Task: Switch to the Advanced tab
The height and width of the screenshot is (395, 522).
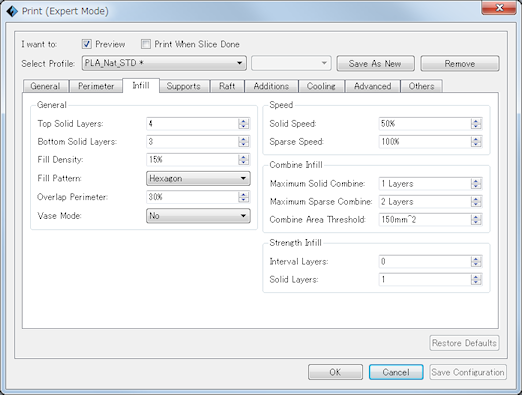Action: click(373, 86)
